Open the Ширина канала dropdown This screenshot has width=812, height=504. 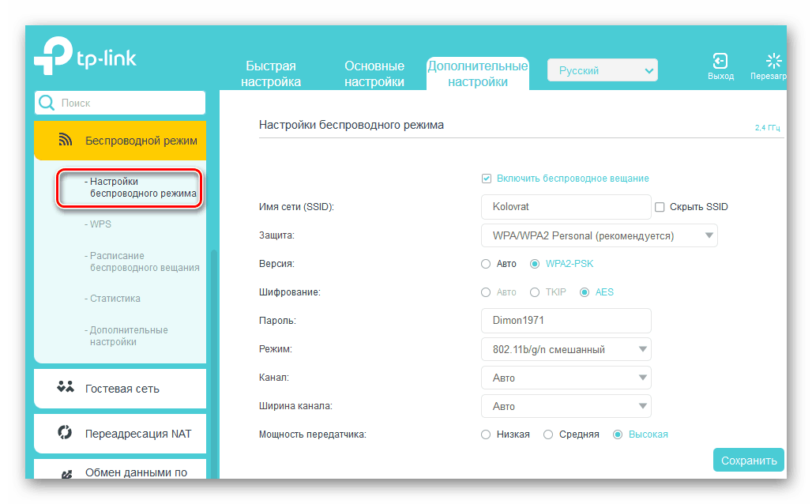click(566, 407)
